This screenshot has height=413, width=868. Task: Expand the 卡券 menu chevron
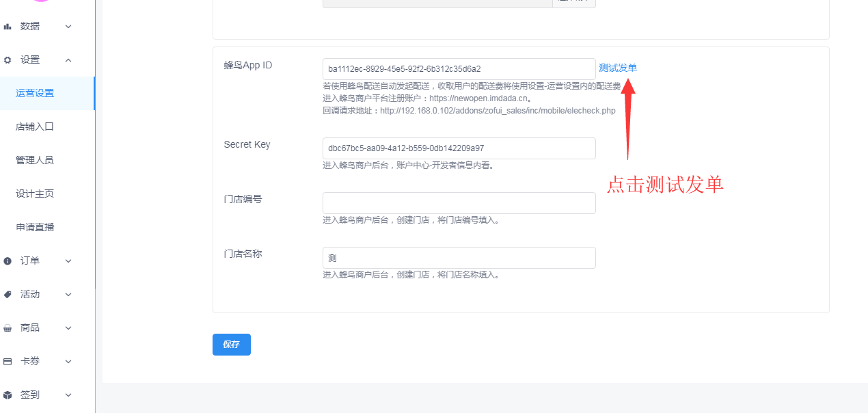point(68,362)
